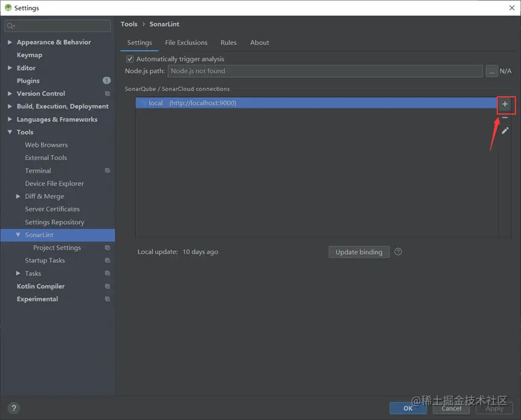Collapse the Tools section
Viewport: 521px width, 420px height.
click(x=8, y=132)
